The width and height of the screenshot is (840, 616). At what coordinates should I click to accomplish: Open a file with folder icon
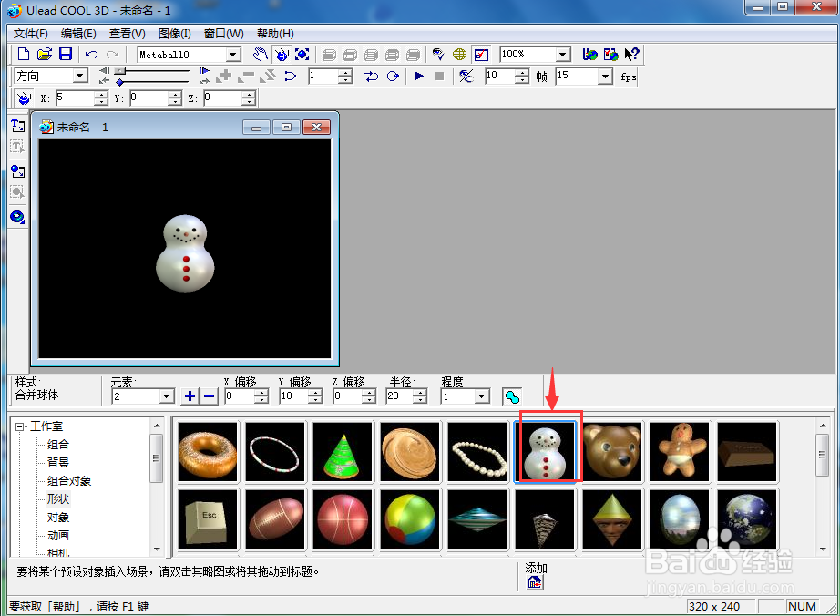click(x=45, y=54)
